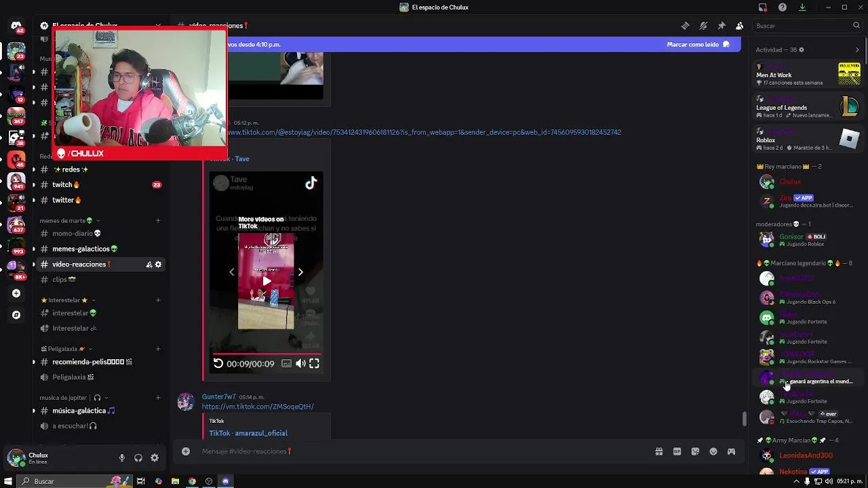Open the Roblox activity card
868x488 pixels.
(x=808, y=139)
